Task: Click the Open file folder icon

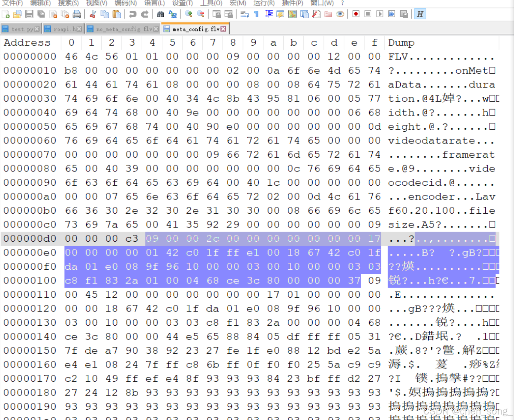Action: click(17, 14)
